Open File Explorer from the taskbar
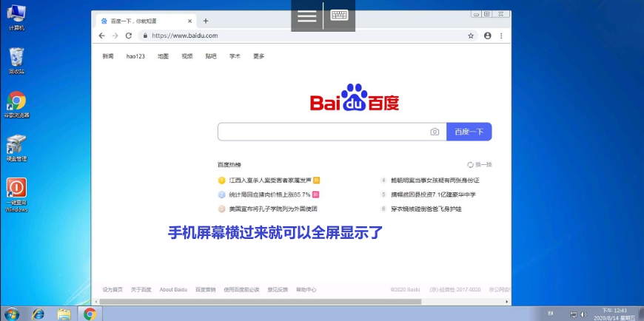The height and width of the screenshot is (321, 644). coord(64,314)
